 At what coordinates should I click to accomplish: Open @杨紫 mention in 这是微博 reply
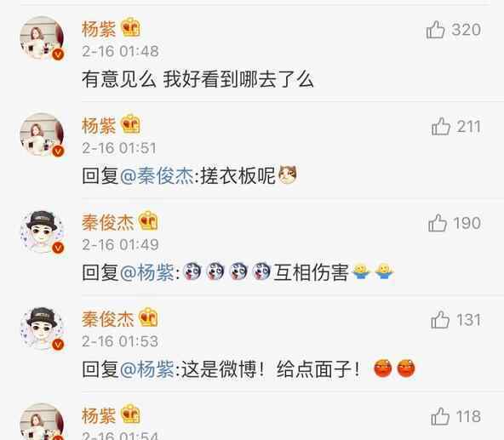(x=147, y=369)
